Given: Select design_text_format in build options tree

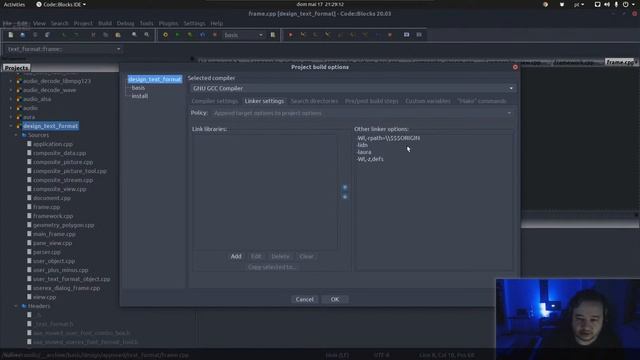Looking at the screenshot, I should click(155, 79).
